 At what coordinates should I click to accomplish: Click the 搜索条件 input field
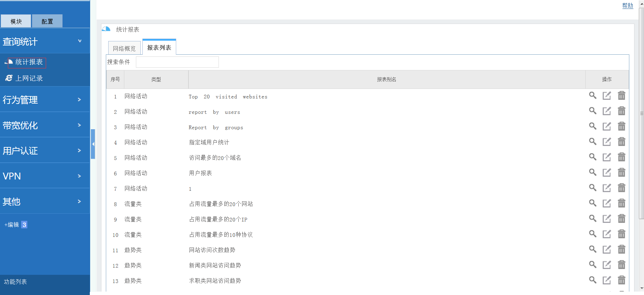177,62
